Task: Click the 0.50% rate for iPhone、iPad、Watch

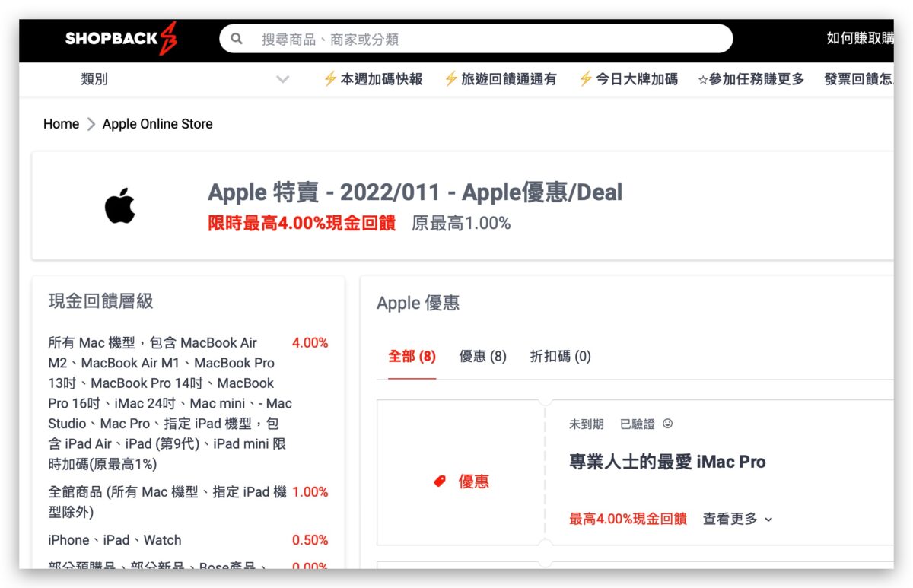Action: (x=310, y=540)
